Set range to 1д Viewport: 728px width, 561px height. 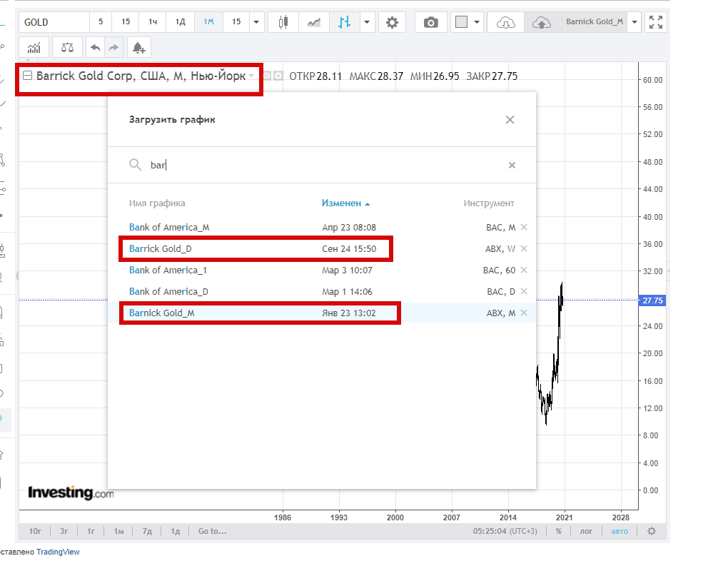[x=175, y=531]
